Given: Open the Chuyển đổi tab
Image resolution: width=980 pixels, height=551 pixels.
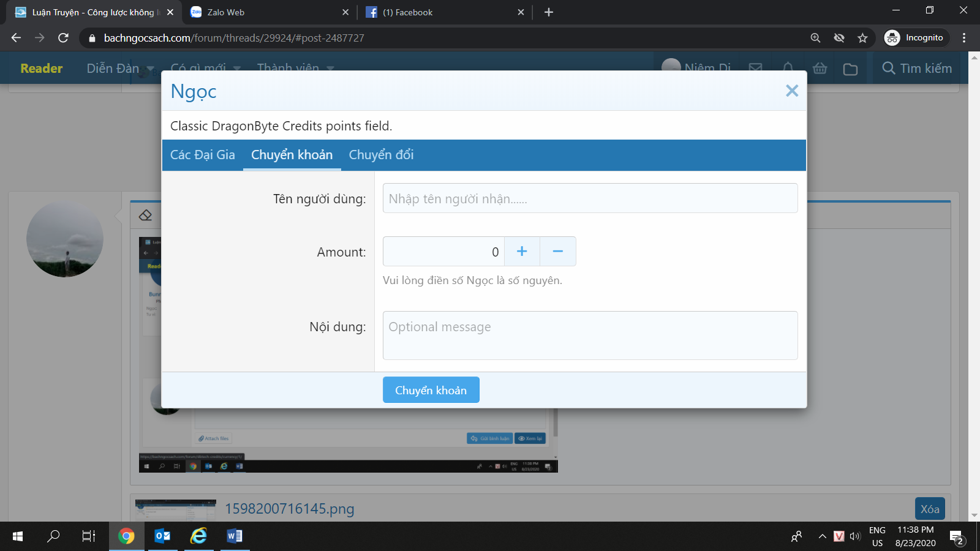Looking at the screenshot, I should point(381,155).
